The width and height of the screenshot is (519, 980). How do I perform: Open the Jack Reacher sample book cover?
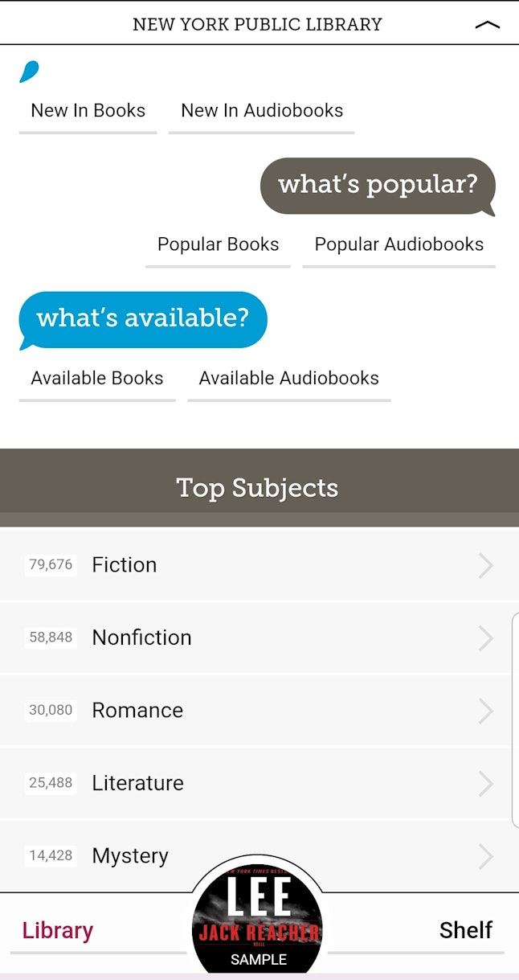(x=258, y=921)
